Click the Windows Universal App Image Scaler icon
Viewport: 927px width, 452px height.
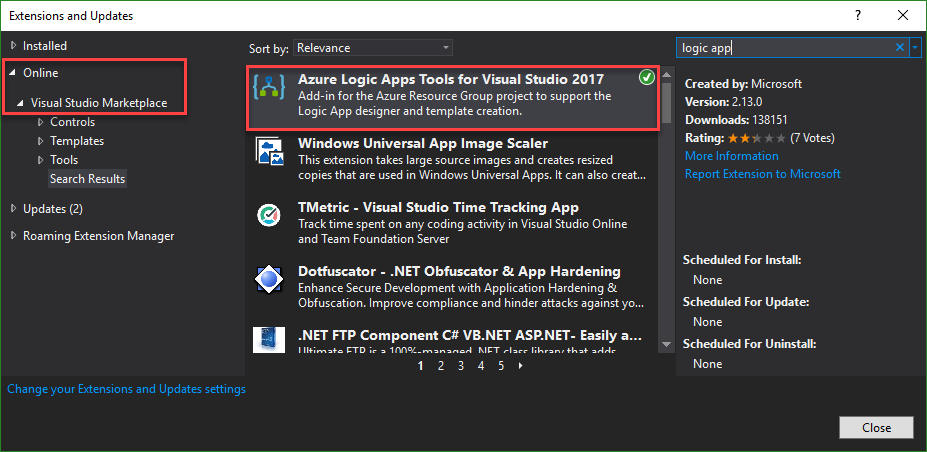click(270, 151)
